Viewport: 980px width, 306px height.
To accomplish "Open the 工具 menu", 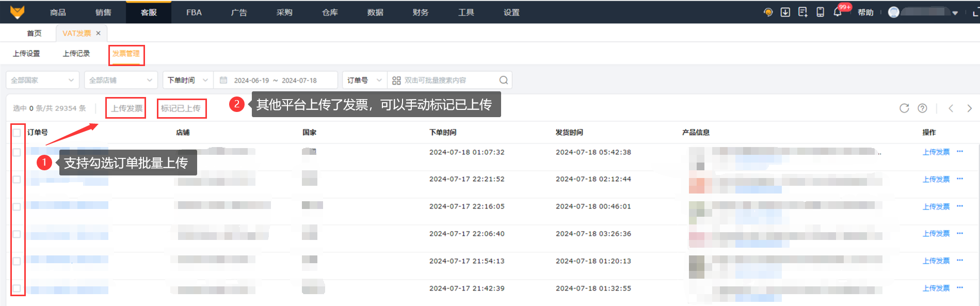I will [466, 12].
